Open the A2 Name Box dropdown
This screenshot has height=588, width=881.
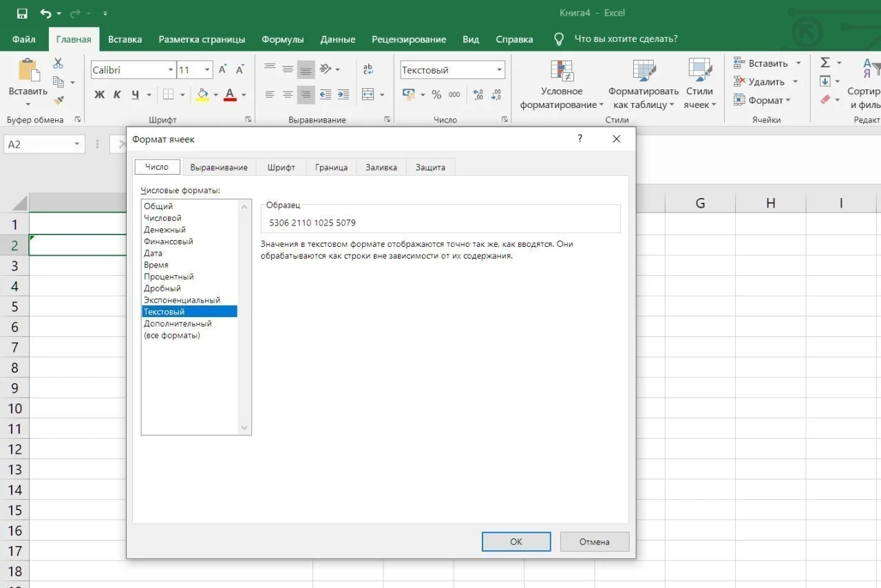pyautogui.click(x=77, y=144)
